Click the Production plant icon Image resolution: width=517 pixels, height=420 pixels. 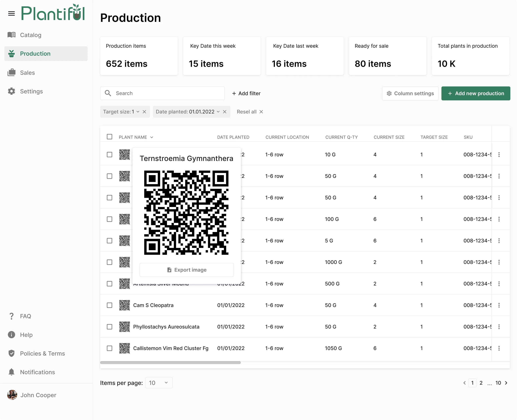(x=11, y=53)
